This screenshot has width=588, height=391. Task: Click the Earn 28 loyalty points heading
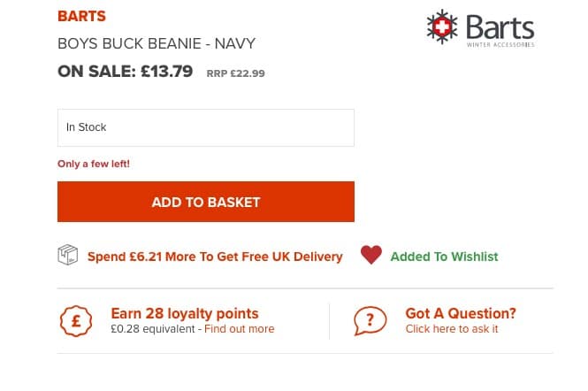tap(185, 314)
